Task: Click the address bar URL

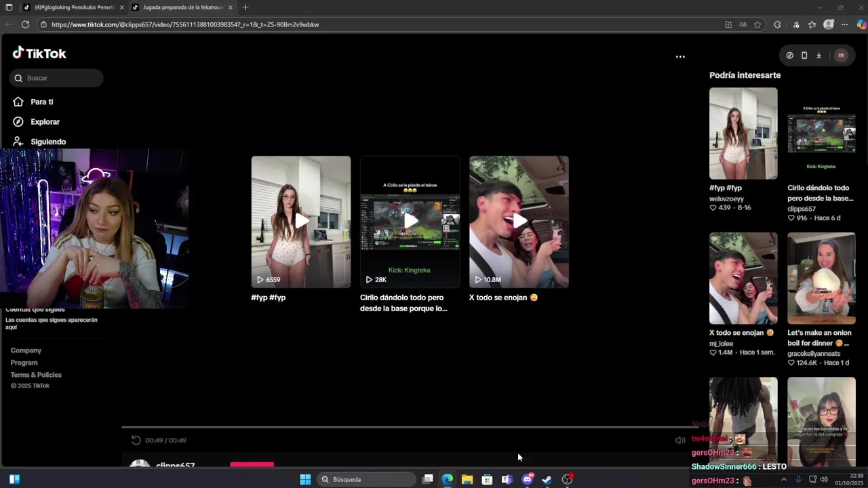Action: [x=185, y=24]
